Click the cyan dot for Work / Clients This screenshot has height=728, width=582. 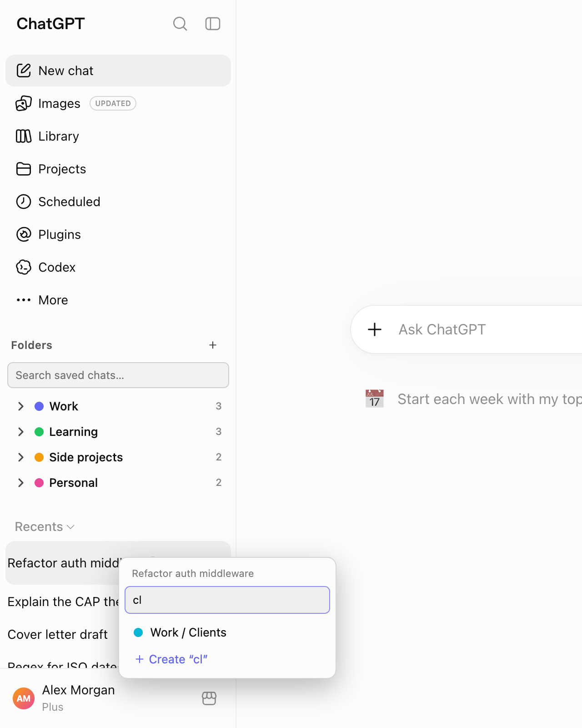(138, 632)
